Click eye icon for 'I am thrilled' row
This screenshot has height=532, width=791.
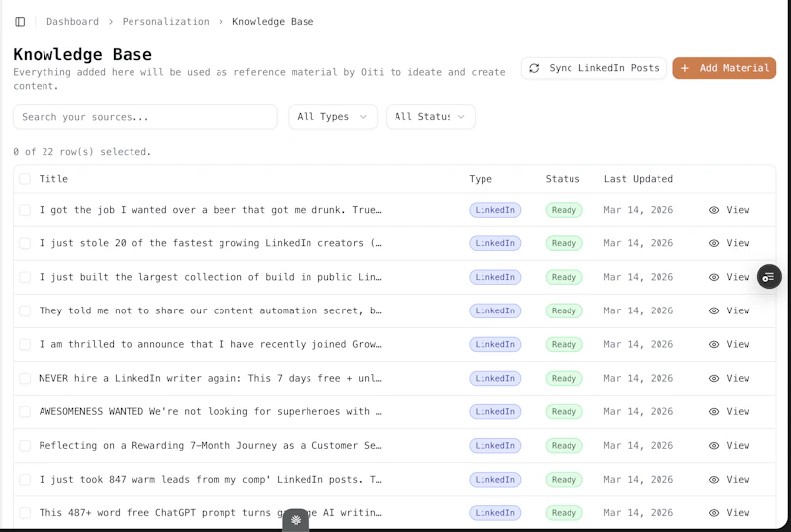click(x=714, y=344)
